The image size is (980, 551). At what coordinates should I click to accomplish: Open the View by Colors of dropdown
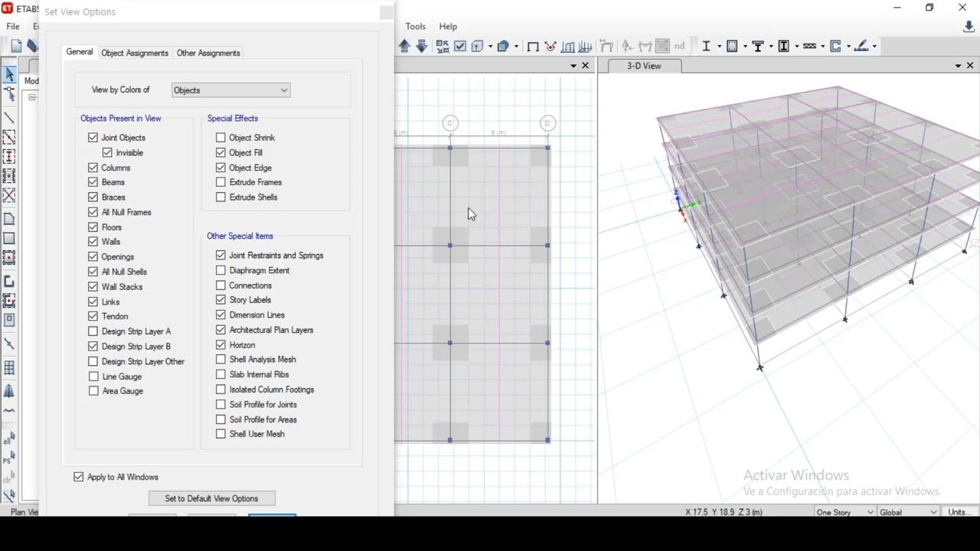tap(230, 90)
